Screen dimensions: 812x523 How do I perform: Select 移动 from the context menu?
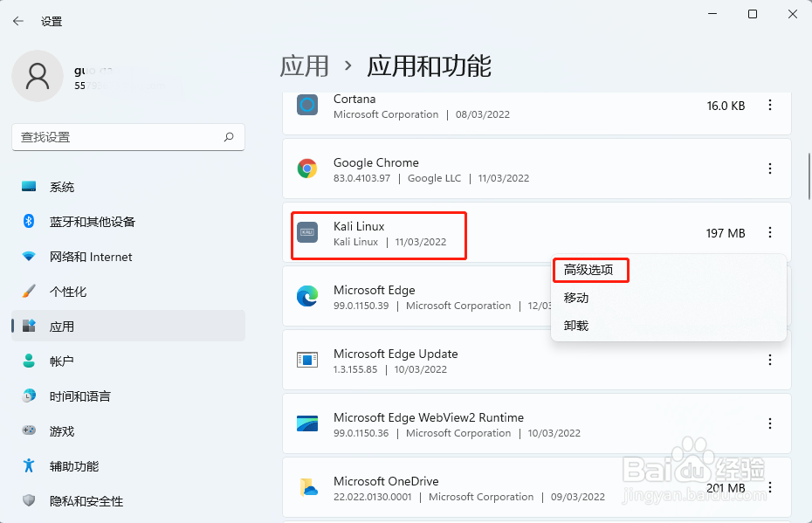point(576,298)
